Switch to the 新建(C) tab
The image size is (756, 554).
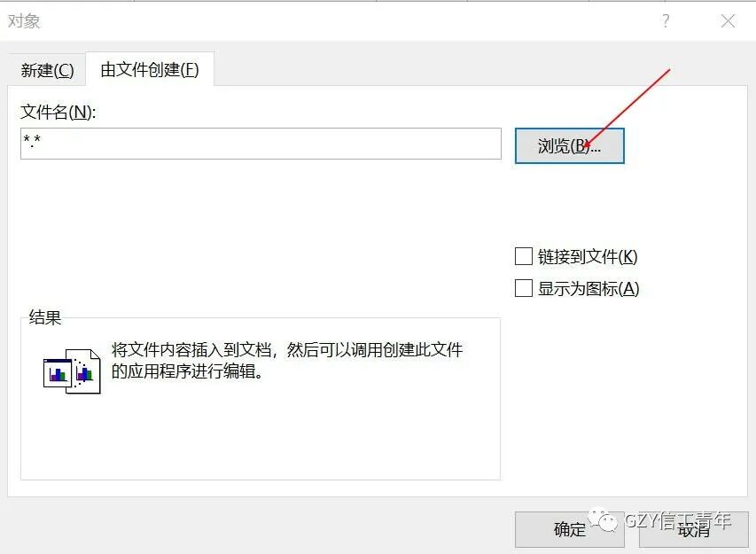point(45,69)
